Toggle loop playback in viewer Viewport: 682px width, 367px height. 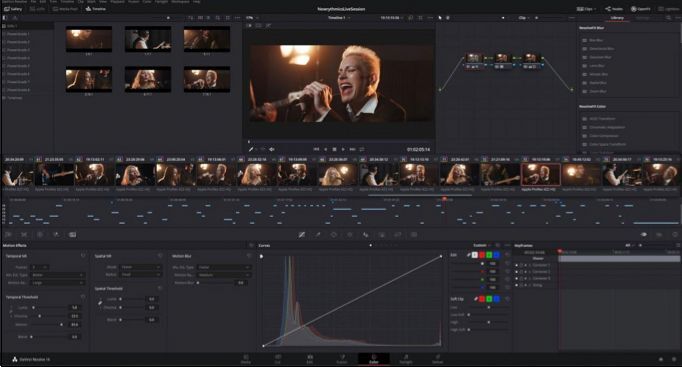coord(361,149)
